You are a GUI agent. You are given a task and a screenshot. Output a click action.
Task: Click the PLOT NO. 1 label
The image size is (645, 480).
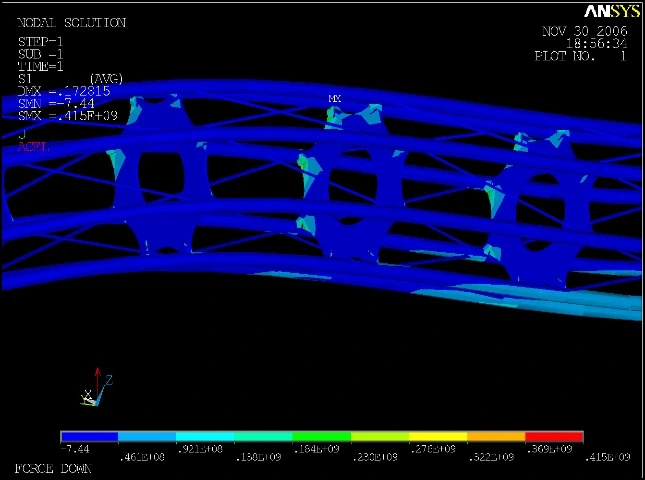pyautogui.click(x=580, y=57)
